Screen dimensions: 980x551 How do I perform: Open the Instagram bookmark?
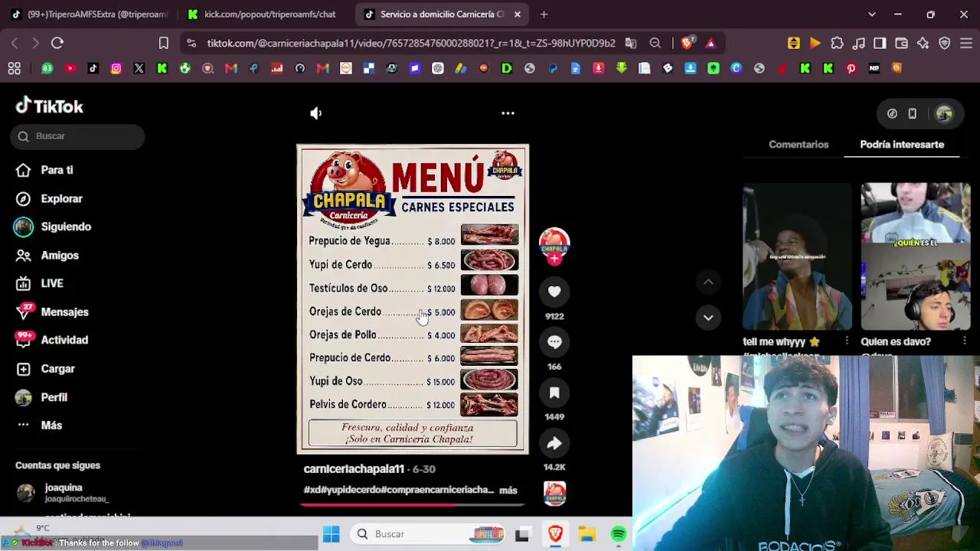click(x=116, y=69)
